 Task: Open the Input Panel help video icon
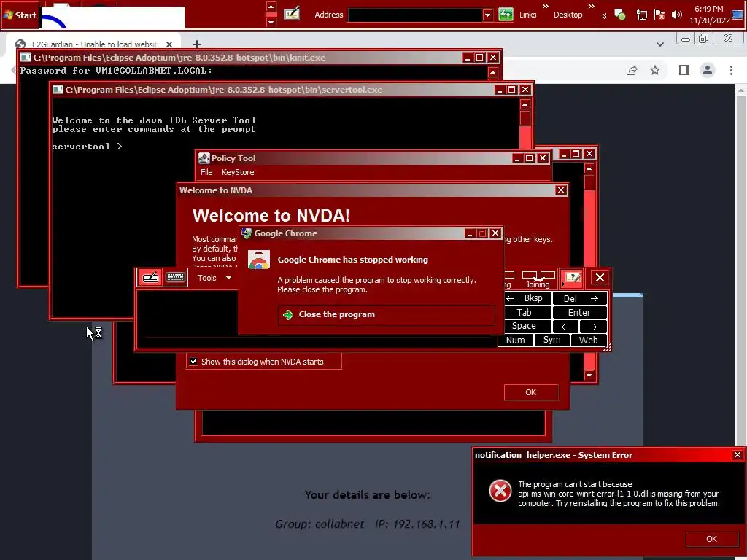573,278
